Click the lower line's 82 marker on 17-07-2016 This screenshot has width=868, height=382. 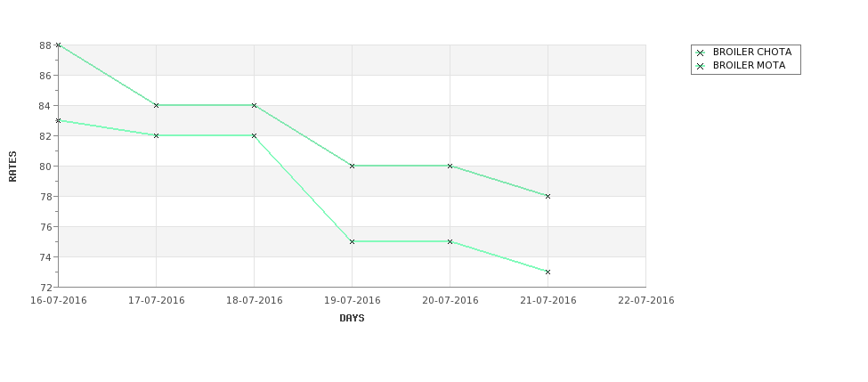pyautogui.click(x=156, y=135)
